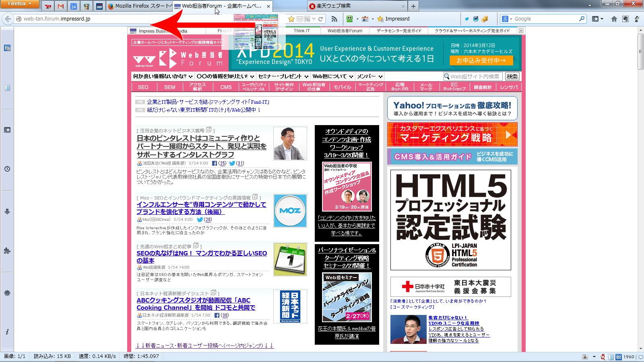Switch to the pinned Gmail tab
This screenshot has height=362, width=644.
pos(61,6)
